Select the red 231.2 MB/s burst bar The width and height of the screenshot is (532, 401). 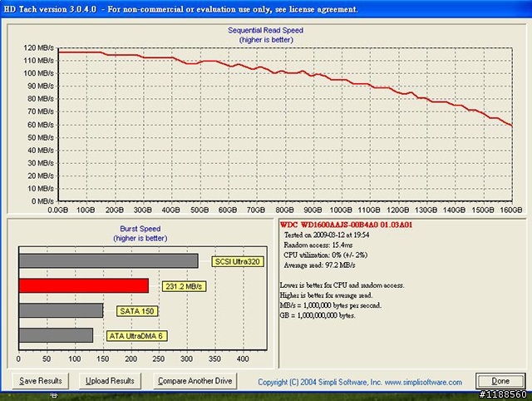click(84, 285)
